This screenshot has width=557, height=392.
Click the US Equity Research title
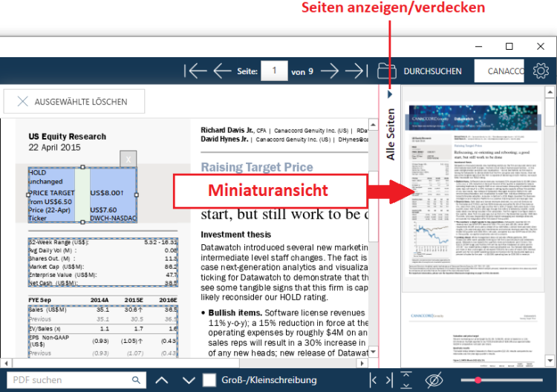(x=67, y=137)
